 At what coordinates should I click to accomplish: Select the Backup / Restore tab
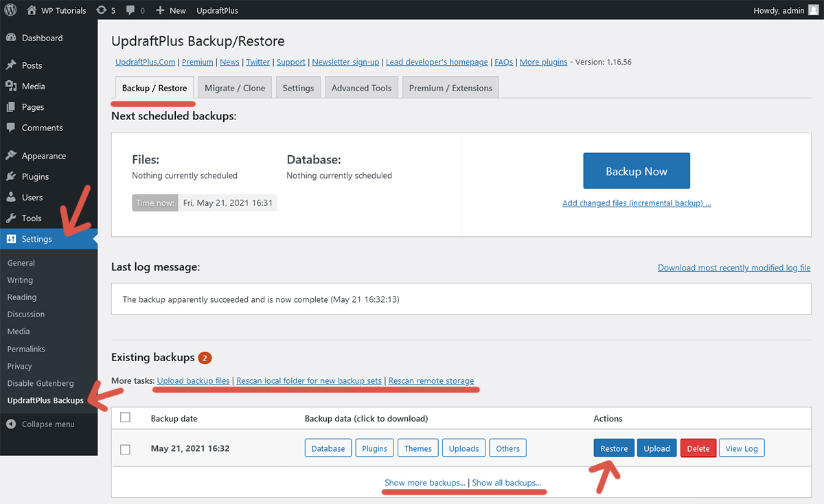(x=154, y=88)
